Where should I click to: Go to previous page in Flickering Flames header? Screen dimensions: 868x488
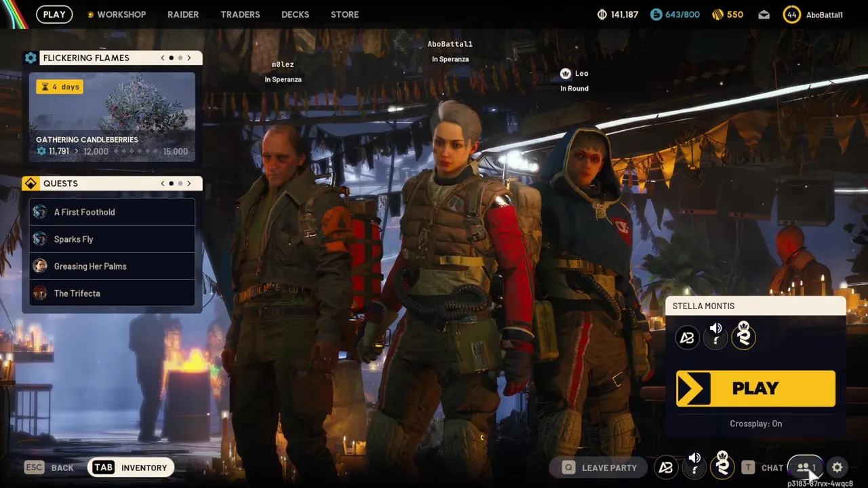point(163,58)
